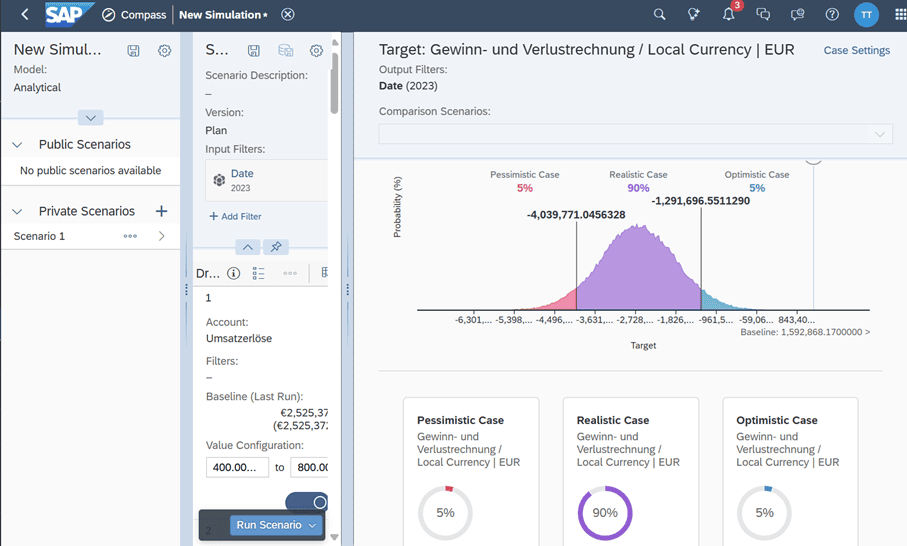The image size is (907, 546).
Task: Click the Value Configuration minimum input field
Action: click(x=237, y=467)
